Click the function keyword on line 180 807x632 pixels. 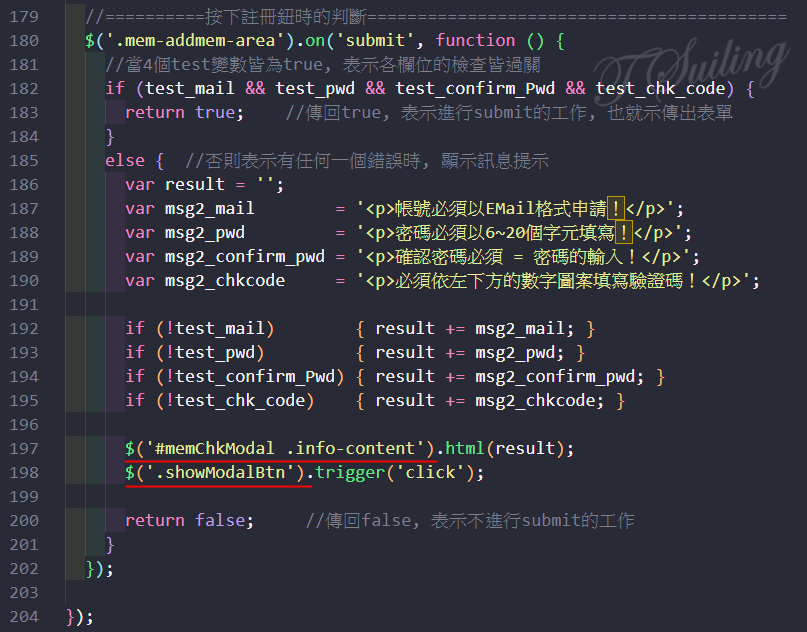[x=475, y=41]
